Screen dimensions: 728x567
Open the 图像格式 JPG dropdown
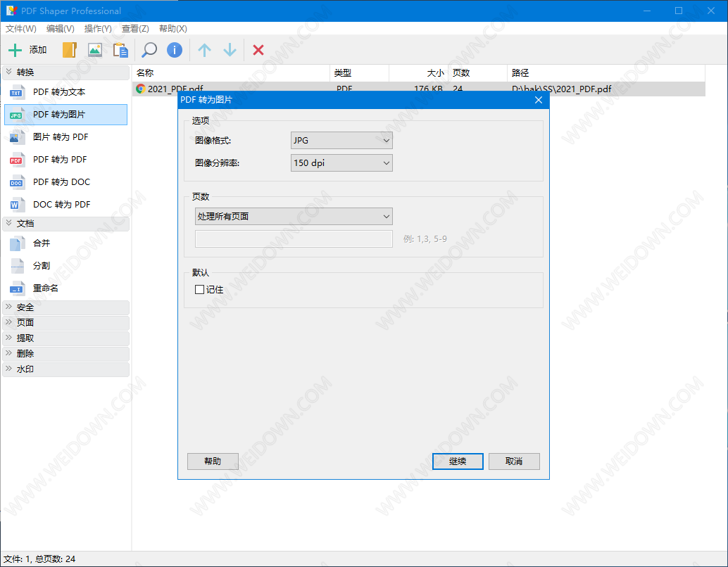tap(341, 141)
